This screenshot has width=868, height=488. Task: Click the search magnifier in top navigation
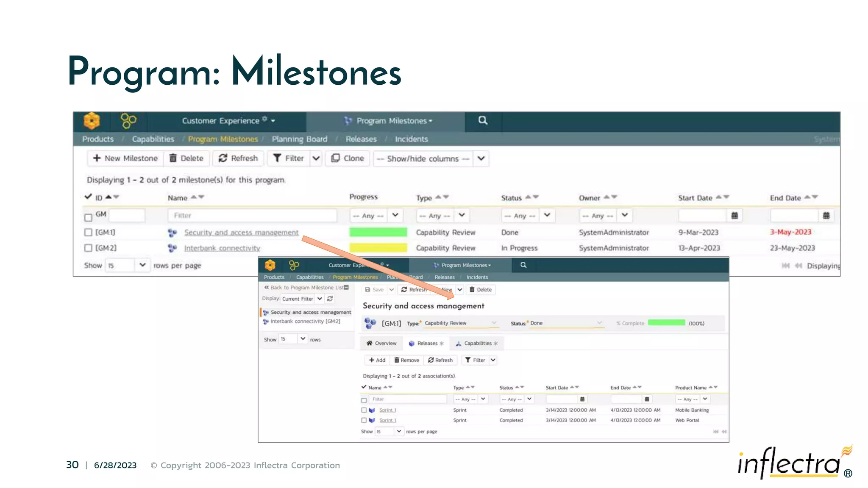(483, 121)
